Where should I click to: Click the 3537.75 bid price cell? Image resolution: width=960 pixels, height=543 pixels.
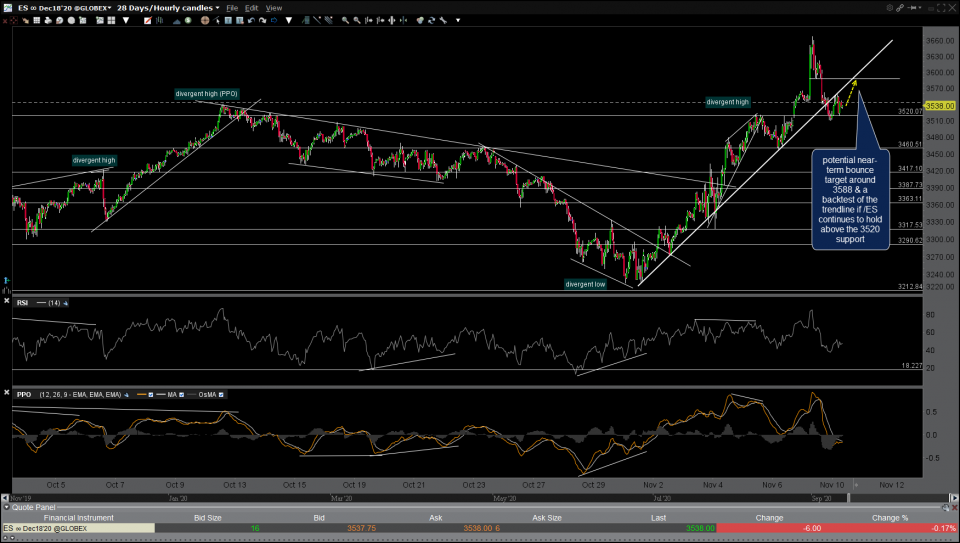361,528
